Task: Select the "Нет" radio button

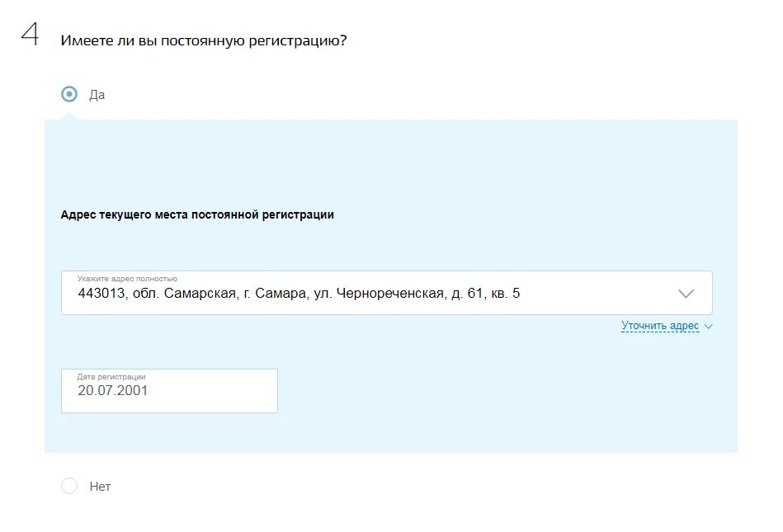Action: click(69, 486)
